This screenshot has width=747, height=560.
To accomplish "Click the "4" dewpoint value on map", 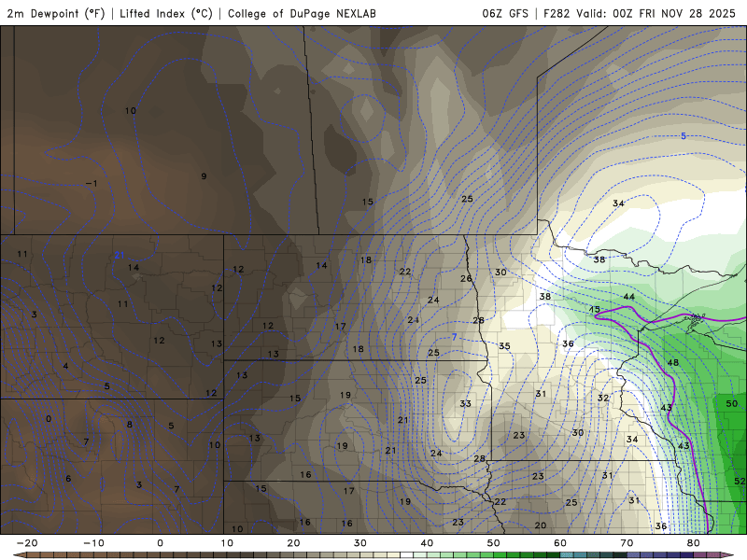I will (x=65, y=366).
